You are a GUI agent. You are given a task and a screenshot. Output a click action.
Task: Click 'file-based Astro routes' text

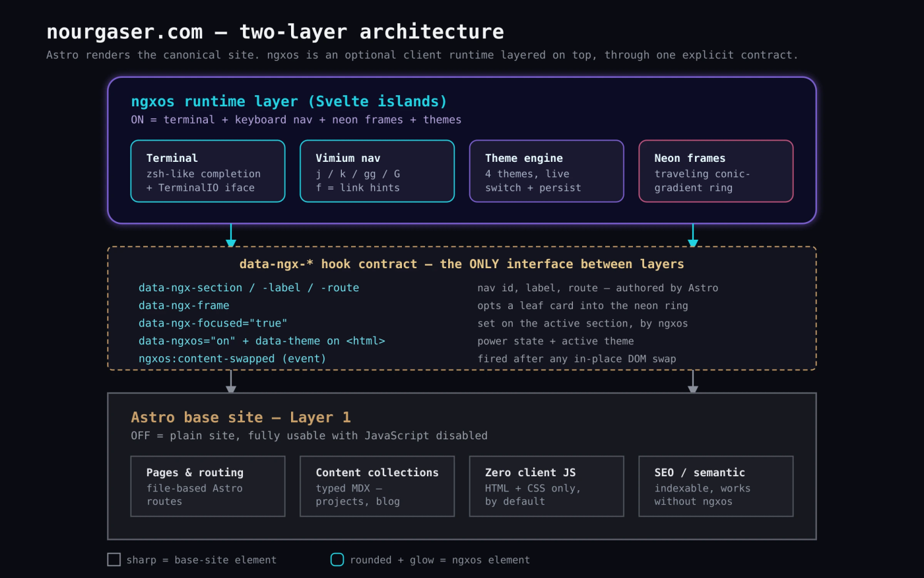[x=195, y=495]
